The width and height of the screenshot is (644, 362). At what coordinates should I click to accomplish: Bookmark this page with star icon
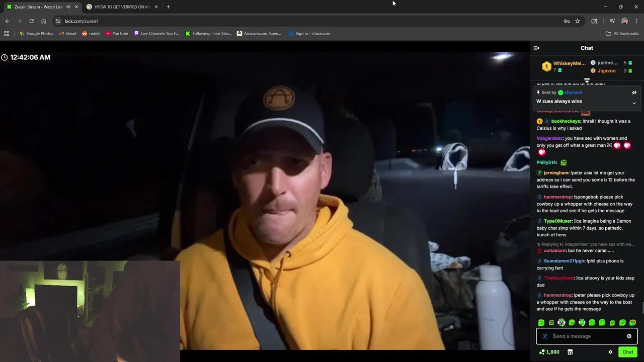[x=578, y=21]
